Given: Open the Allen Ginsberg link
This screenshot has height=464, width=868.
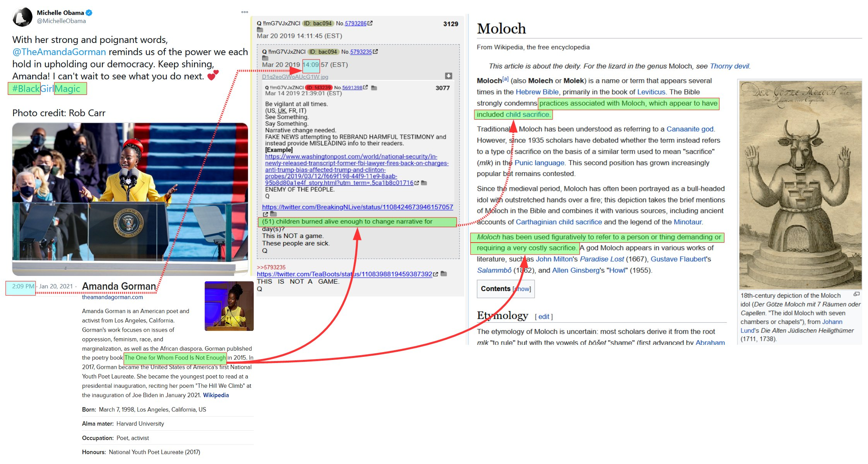Looking at the screenshot, I should (x=576, y=271).
